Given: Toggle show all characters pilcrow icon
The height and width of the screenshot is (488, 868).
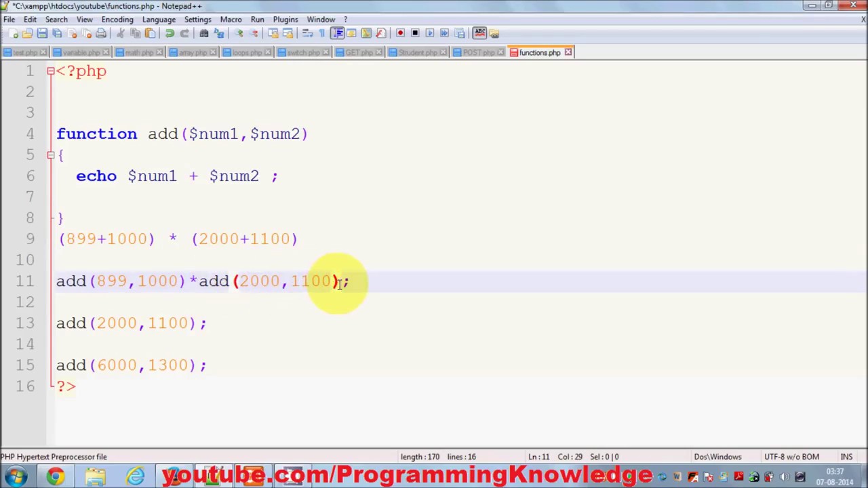Looking at the screenshot, I should point(322,33).
